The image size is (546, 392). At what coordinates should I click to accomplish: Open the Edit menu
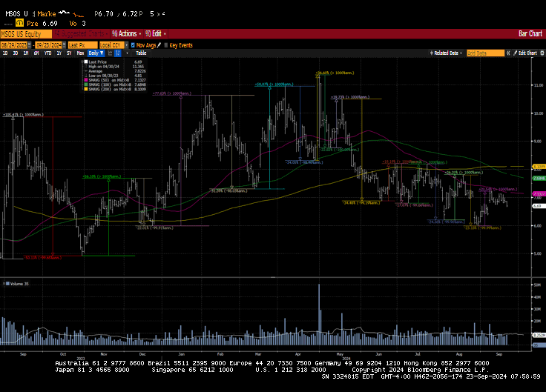tap(156, 34)
